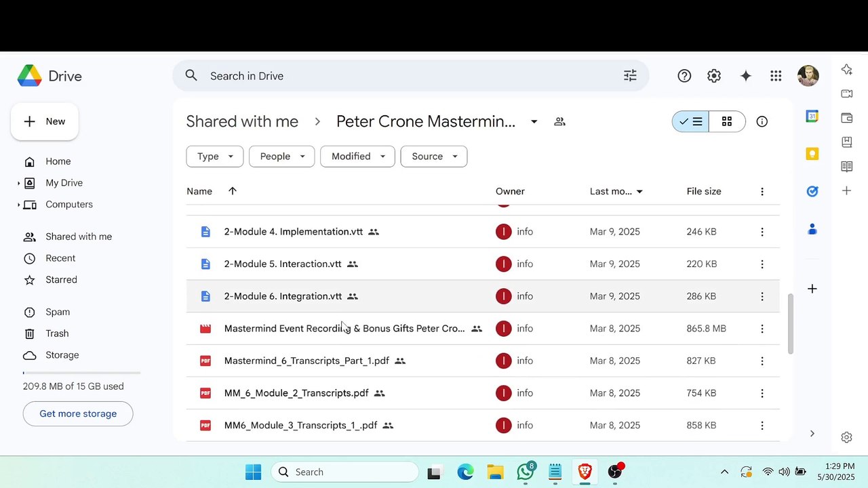Screen dimensions: 868x488
Task: Click the storage usage bar
Action: tap(81, 373)
